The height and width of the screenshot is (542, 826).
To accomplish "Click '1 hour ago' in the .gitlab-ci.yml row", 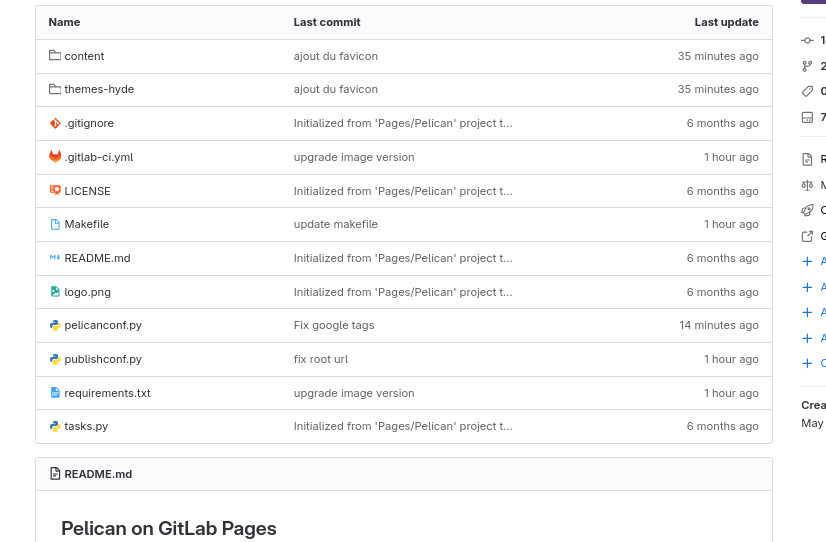I will pyautogui.click(x=731, y=157).
